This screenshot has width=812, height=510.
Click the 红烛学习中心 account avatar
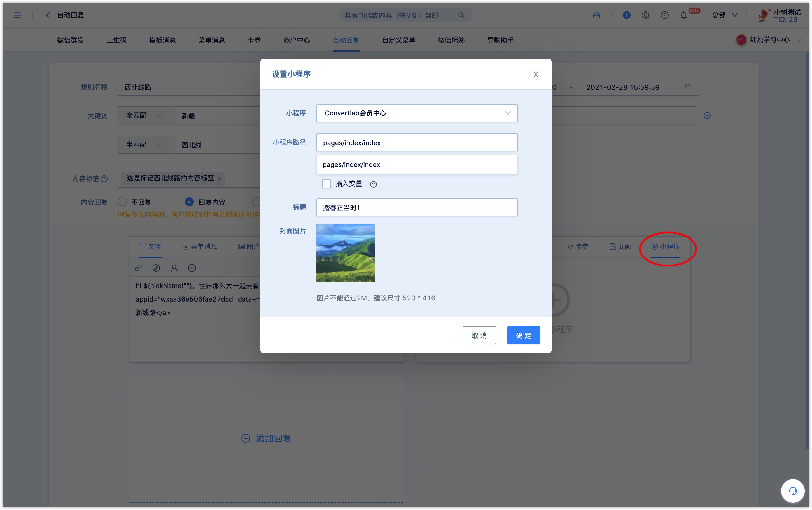(x=741, y=40)
